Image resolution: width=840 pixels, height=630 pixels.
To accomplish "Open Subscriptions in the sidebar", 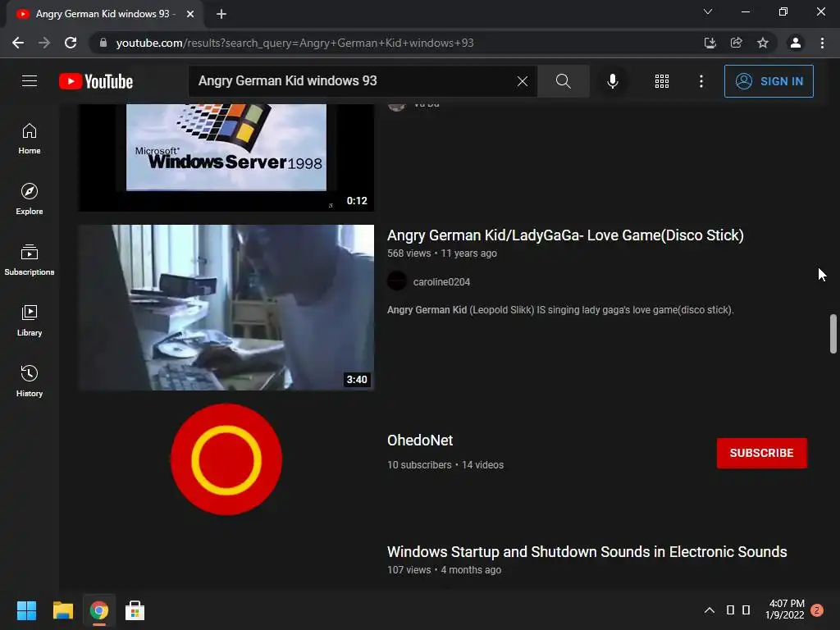I will coord(30,260).
